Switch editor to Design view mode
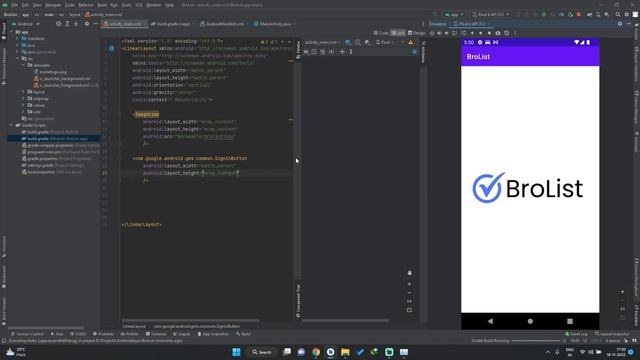640x360 pixels. coord(416,33)
